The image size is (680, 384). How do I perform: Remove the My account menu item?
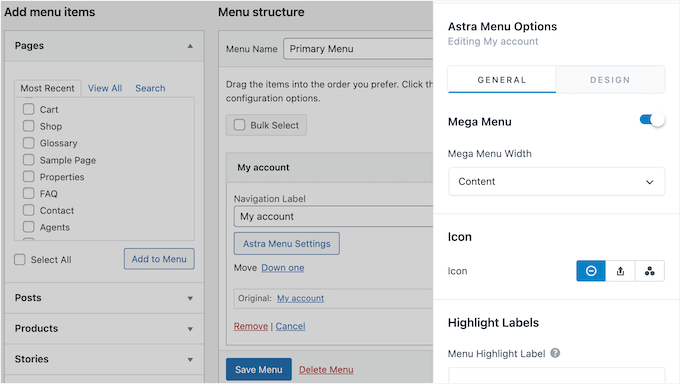(251, 326)
